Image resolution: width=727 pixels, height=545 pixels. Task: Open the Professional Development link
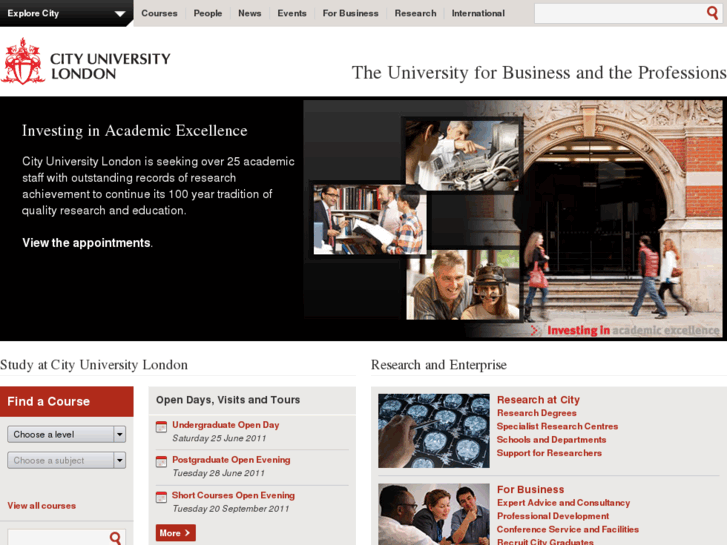(x=553, y=516)
